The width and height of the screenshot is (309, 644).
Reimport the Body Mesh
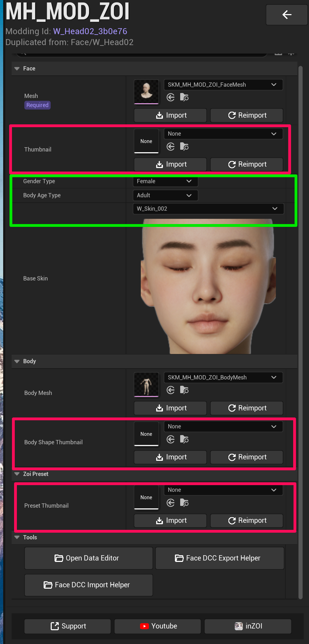coord(247,408)
